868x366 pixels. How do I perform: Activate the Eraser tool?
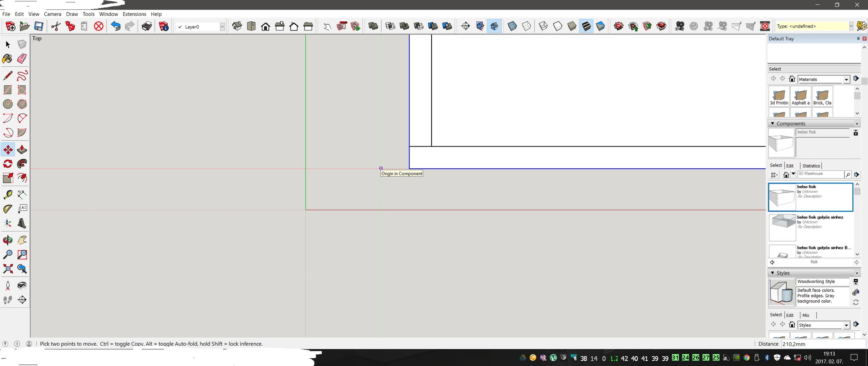coord(22,59)
